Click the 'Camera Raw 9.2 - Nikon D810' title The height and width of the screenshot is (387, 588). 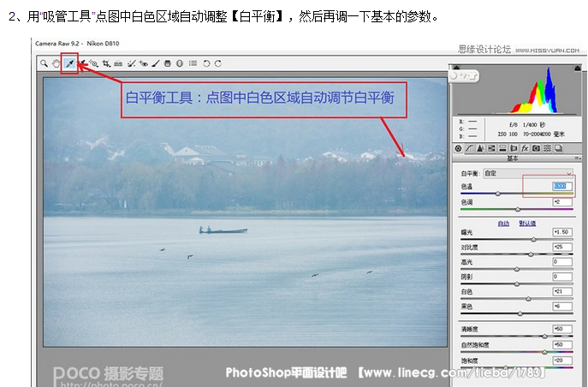[77, 44]
